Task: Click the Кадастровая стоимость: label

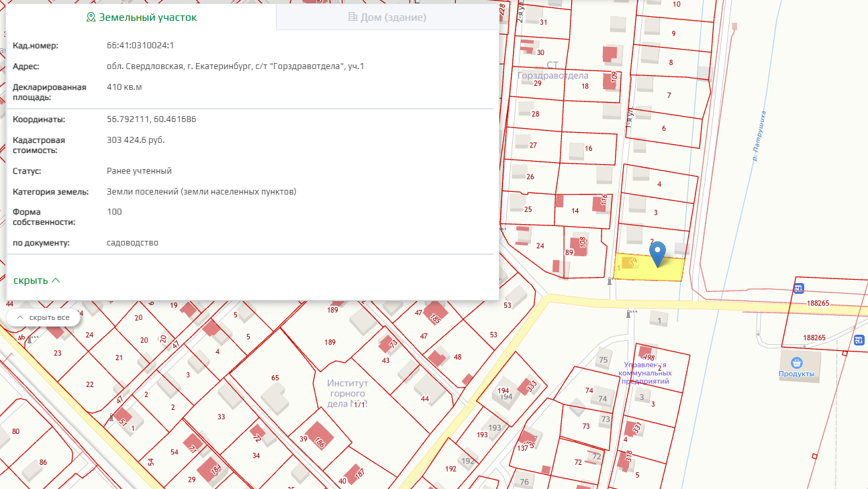Action: [39, 146]
